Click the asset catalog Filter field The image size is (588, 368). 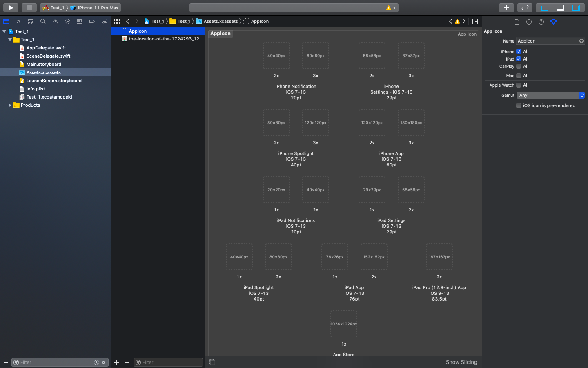pos(168,362)
